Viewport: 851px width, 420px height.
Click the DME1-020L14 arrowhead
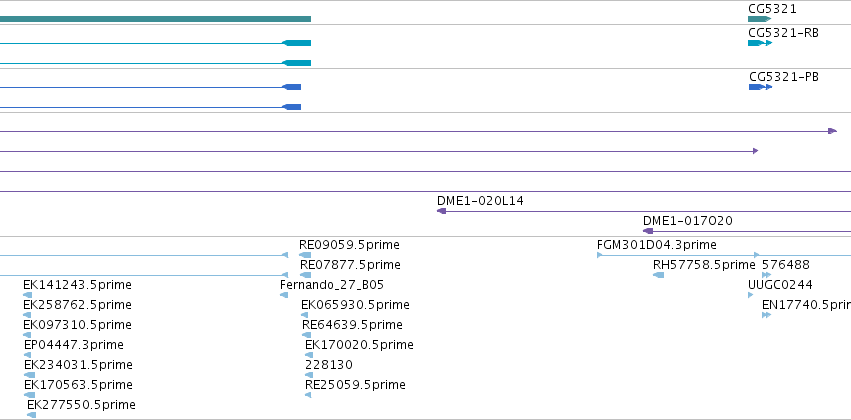click(441, 211)
